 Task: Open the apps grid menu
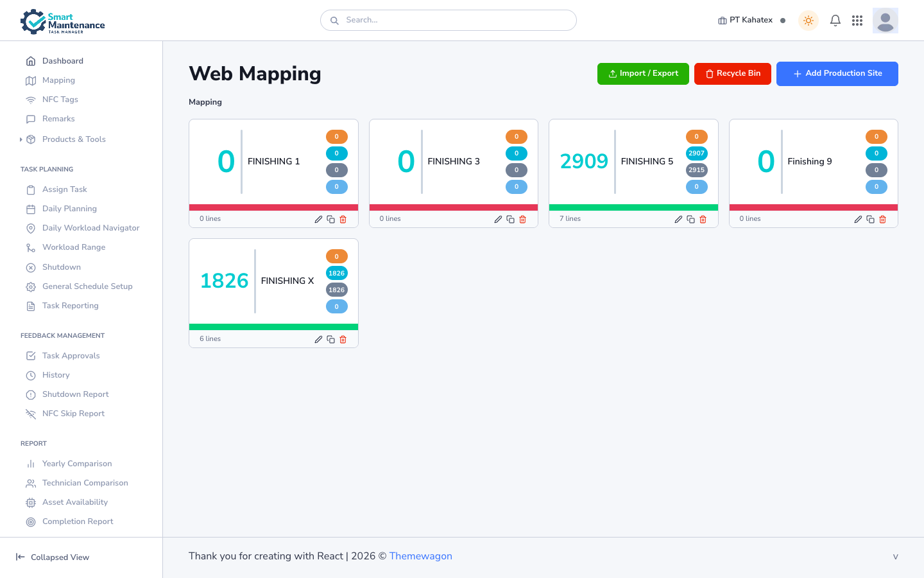857,21
